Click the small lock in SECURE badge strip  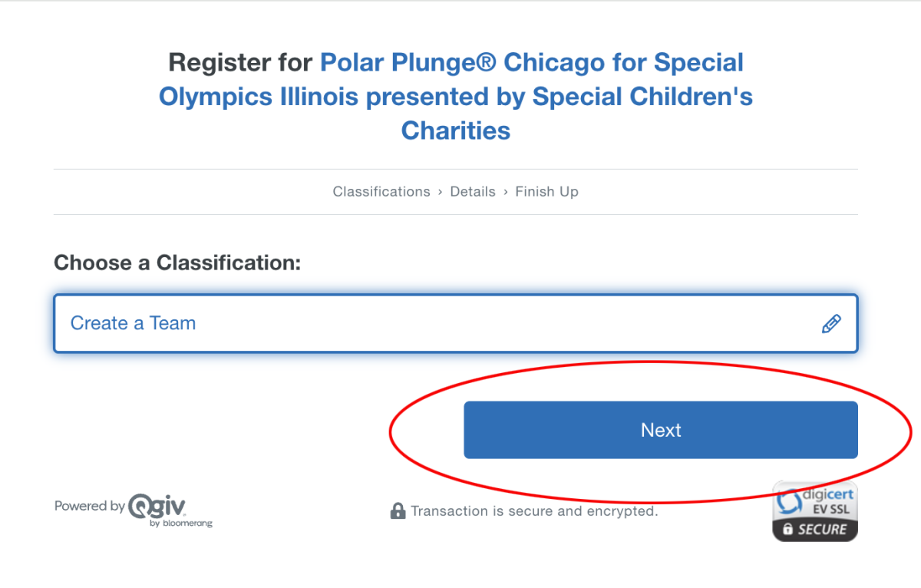tap(787, 530)
